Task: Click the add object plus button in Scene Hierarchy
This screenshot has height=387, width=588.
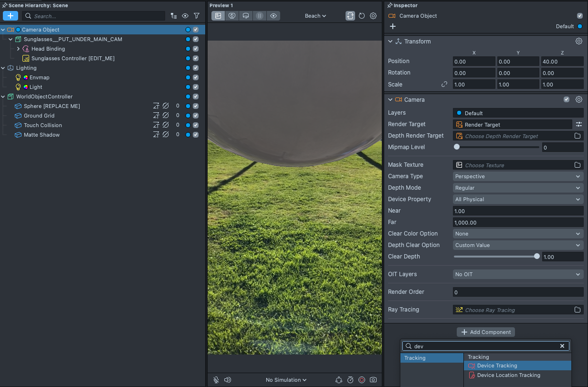Action: click(x=10, y=16)
